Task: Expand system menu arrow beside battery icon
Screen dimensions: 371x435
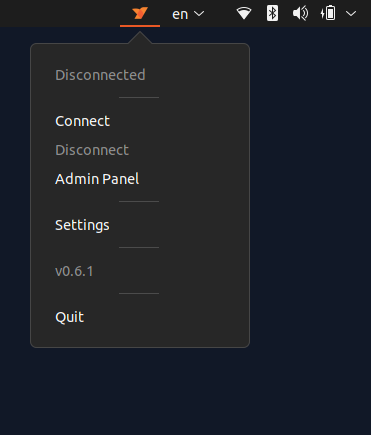Action: tap(351, 14)
